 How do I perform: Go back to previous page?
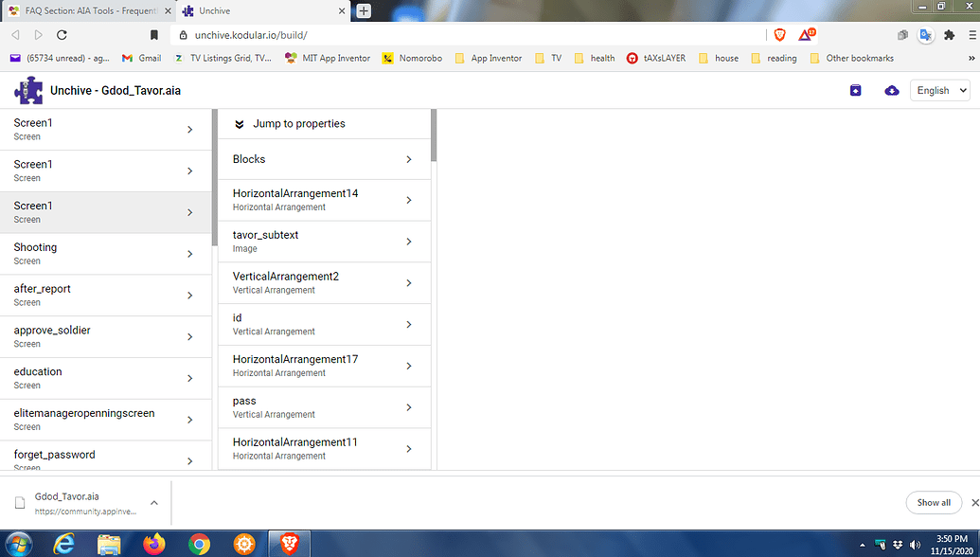pos(16,35)
